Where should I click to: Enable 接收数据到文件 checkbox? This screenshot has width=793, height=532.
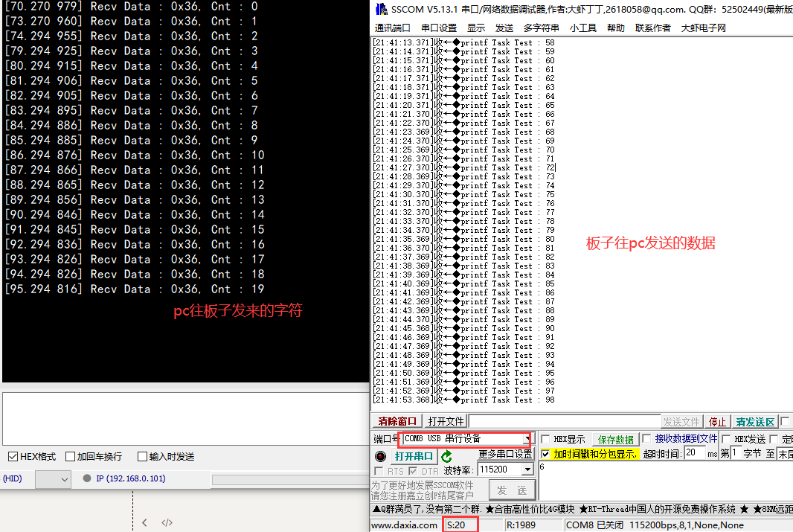point(646,438)
